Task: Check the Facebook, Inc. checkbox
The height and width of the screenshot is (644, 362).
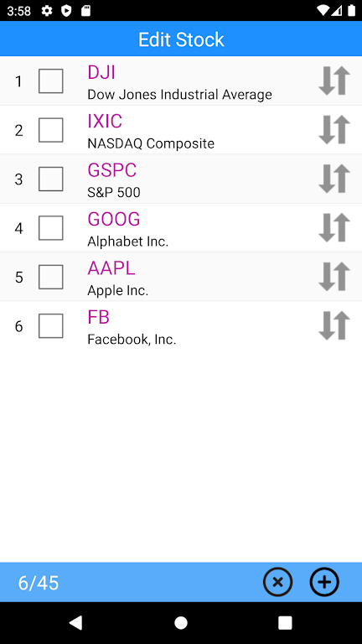Action: (x=51, y=325)
